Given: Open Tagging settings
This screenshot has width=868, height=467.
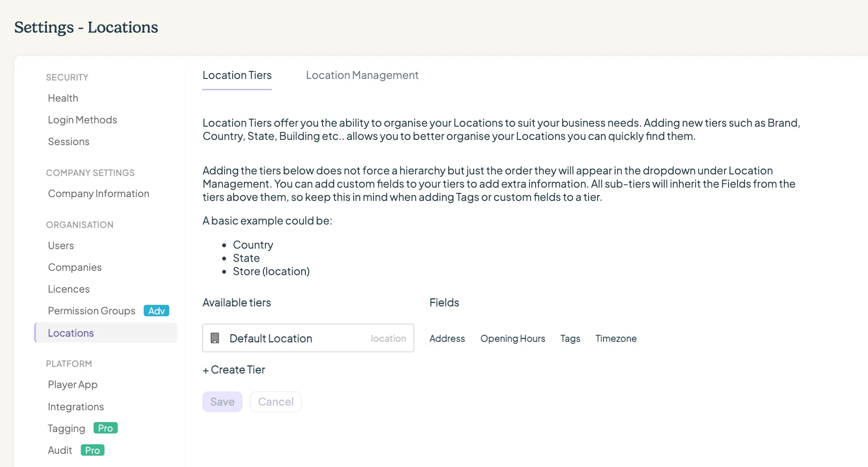Looking at the screenshot, I should [66, 428].
